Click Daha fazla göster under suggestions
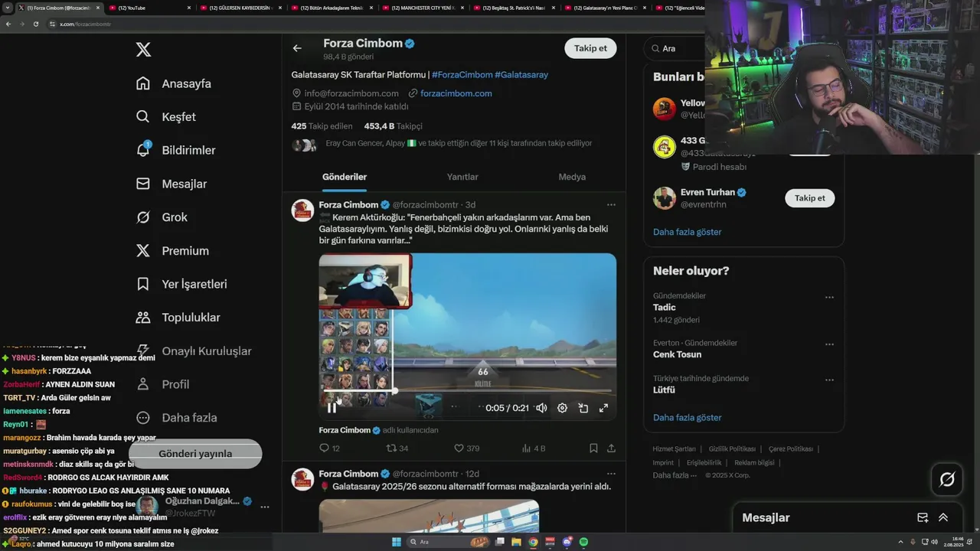The height and width of the screenshot is (551, 980). 688,232
